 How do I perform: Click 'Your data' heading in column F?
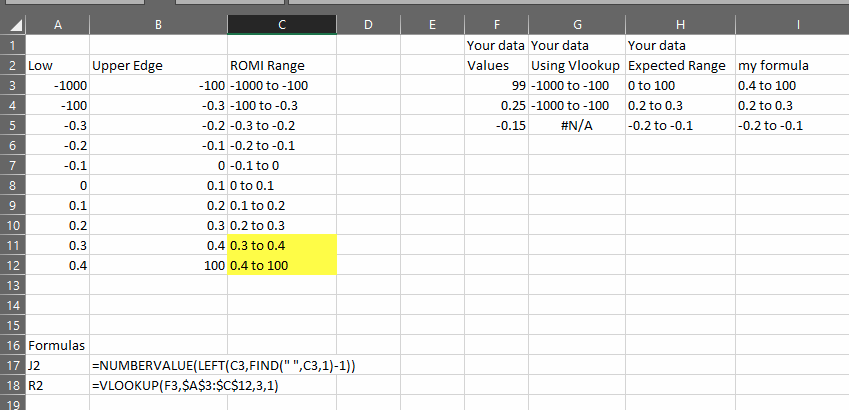[497, 45]
